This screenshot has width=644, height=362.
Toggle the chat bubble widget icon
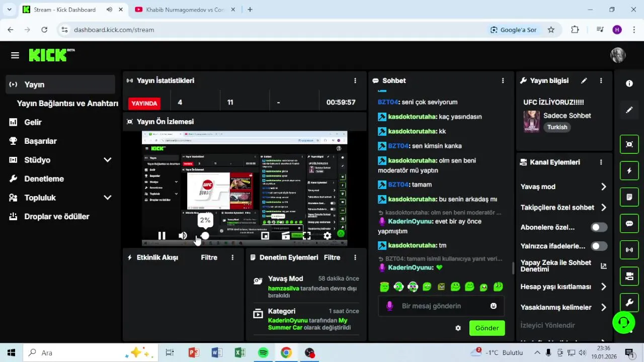click(629, 223)
